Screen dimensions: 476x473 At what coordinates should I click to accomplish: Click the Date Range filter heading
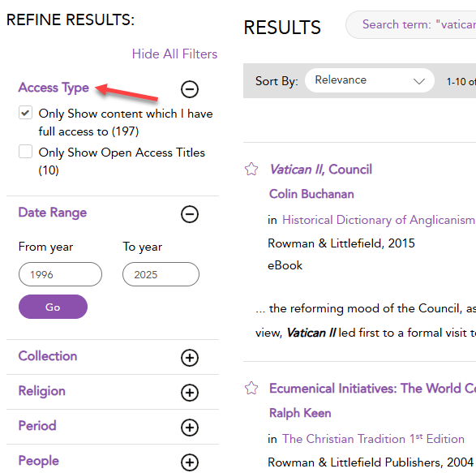53,213
